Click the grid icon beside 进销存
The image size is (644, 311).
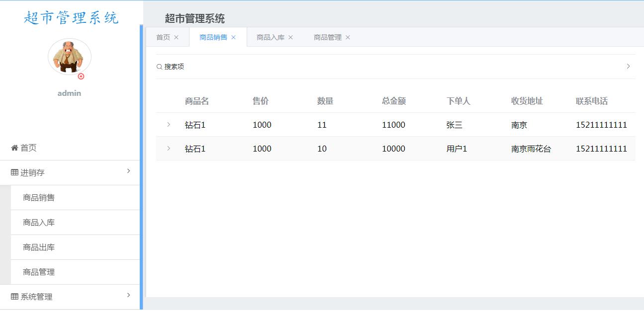coord(14,173)
